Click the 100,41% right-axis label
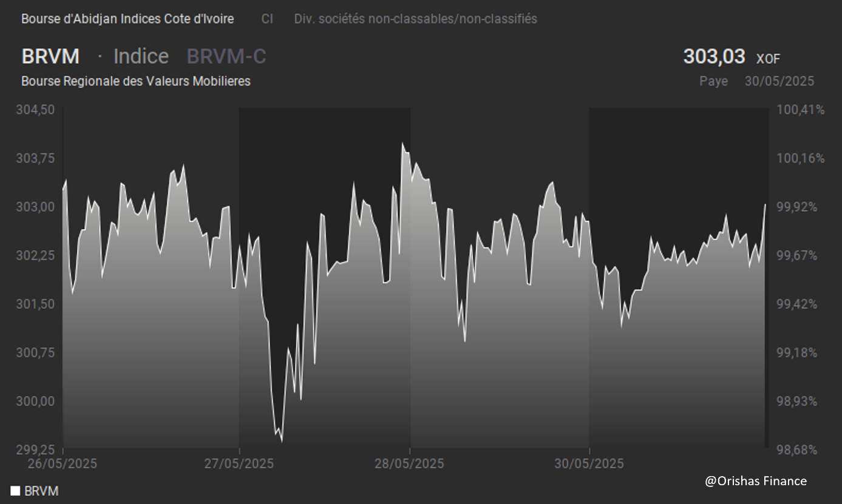This screenshot has width=842, height=504. click(x=801, y=110)
